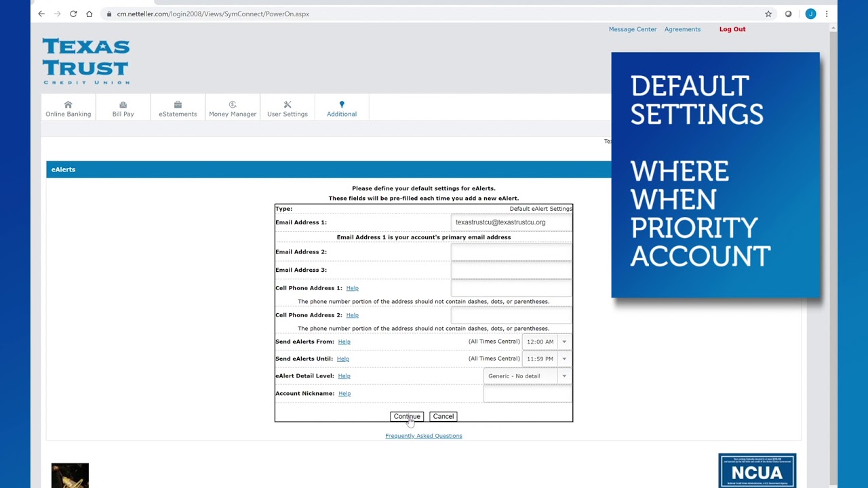
Task: Click the Email Address 1 field
Action: [511, 222]
